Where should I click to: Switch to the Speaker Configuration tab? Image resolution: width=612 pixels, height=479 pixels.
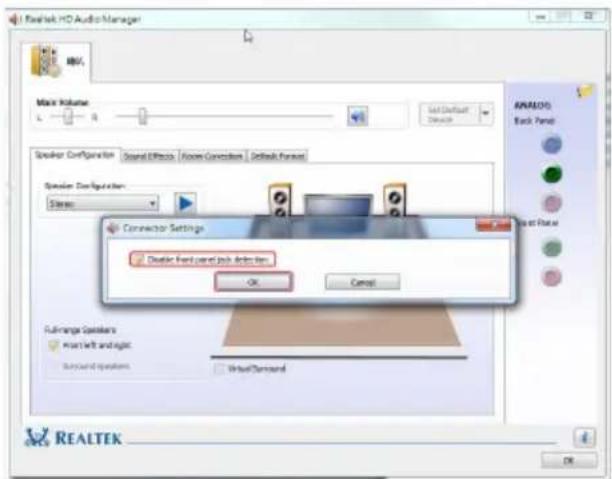75,155
